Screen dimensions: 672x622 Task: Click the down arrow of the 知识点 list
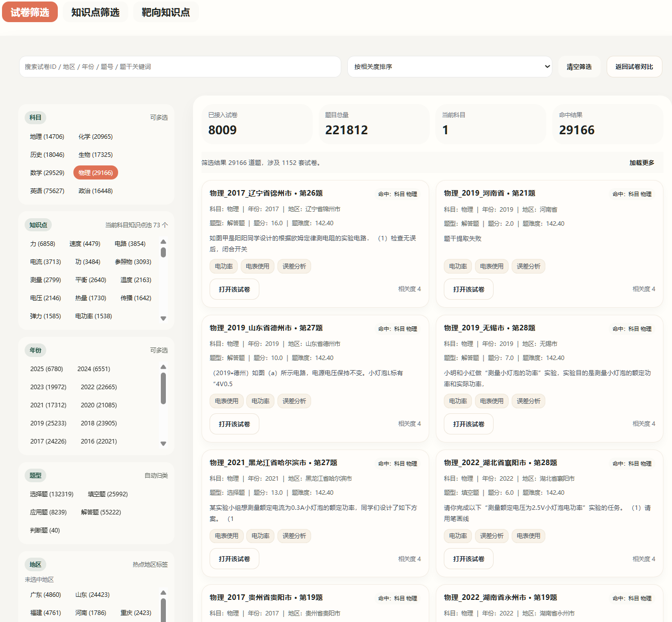(x=163, y=318)
